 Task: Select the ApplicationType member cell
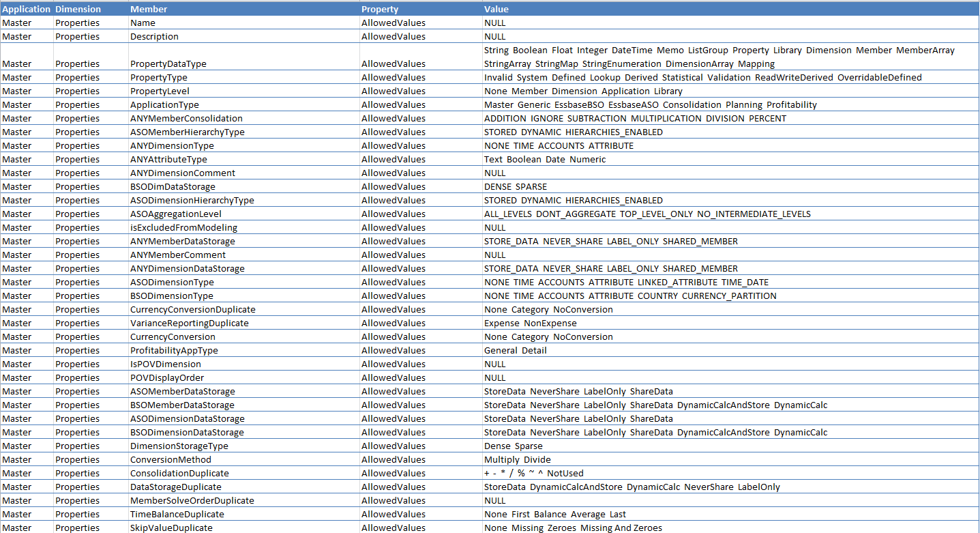pos(243,105)
